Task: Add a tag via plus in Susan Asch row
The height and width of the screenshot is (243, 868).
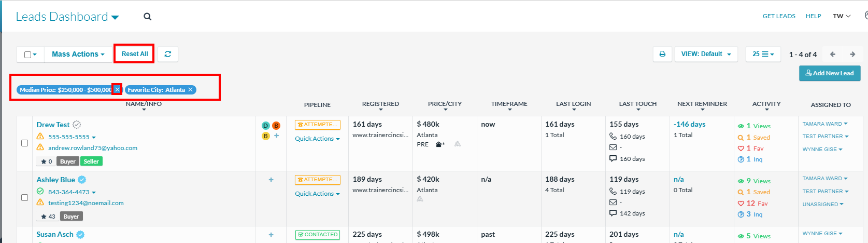Action: [x=271, y=235]
